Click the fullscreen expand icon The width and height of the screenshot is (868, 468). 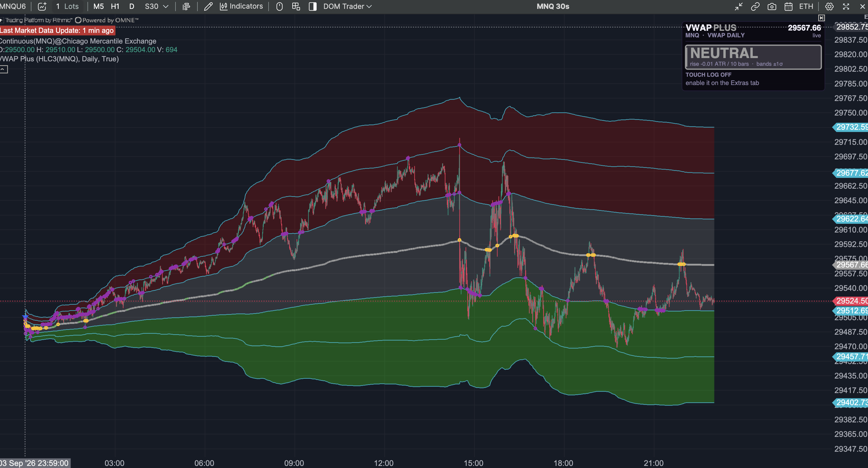[x=846, y=7]
